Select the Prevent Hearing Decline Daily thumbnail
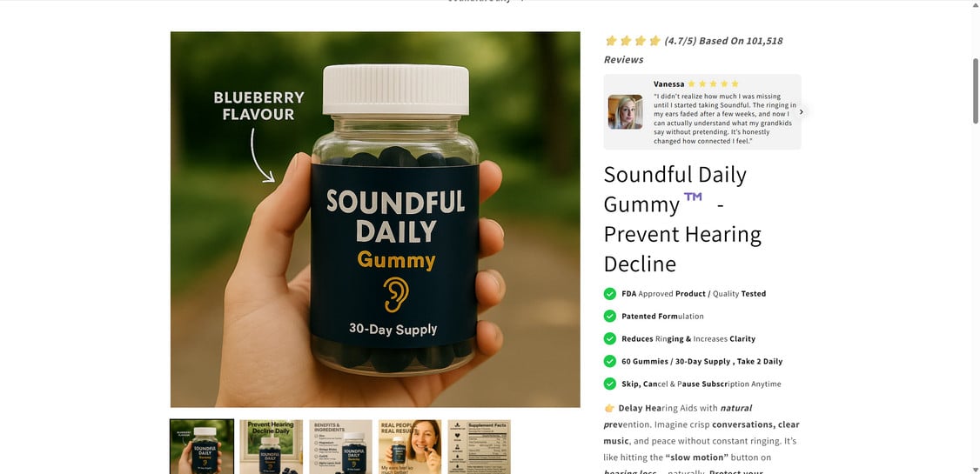The height and width of the screenshot is (474, 980). click(x=272, y=446)
